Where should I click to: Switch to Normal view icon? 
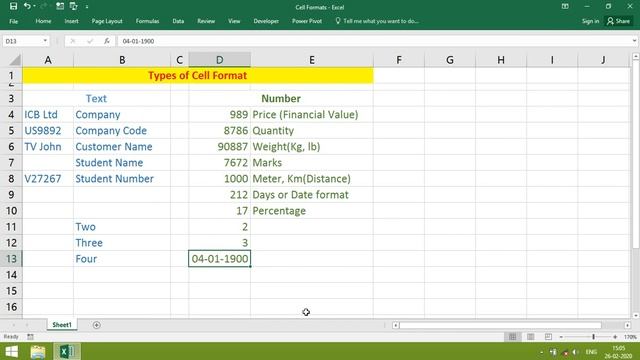(513, 337)
